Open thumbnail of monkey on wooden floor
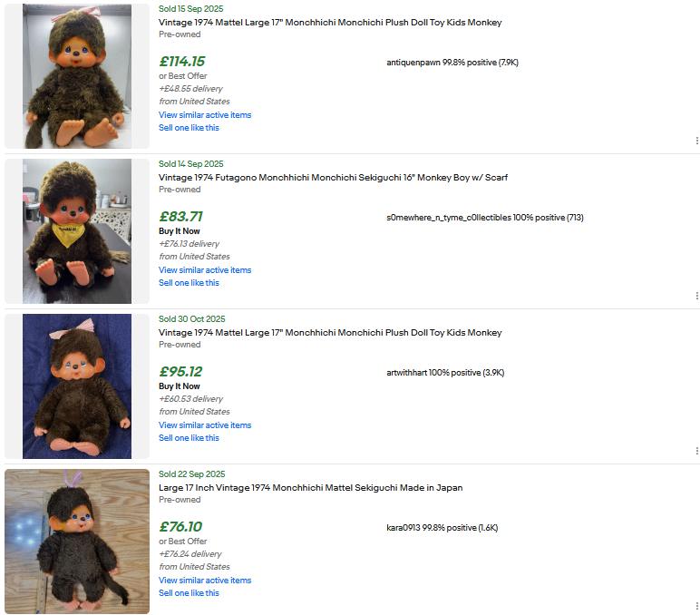The width and height of the screenshot is (700, 615). [x=77, y=542]
